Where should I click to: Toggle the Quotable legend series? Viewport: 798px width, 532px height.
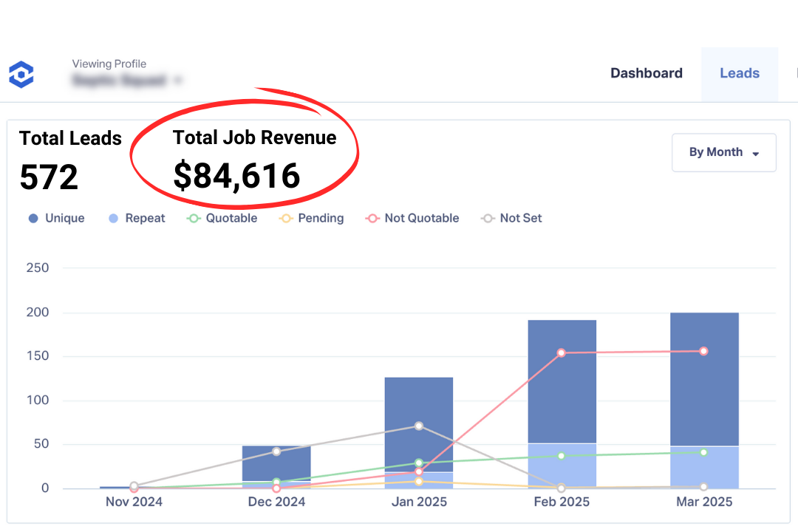(222, 218)
